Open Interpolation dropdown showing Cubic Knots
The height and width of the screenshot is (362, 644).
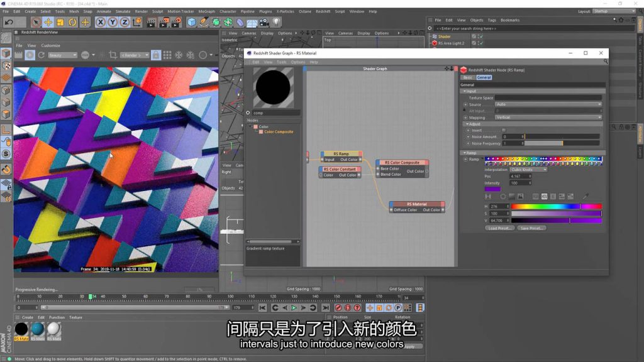click(x=528, y=170)
